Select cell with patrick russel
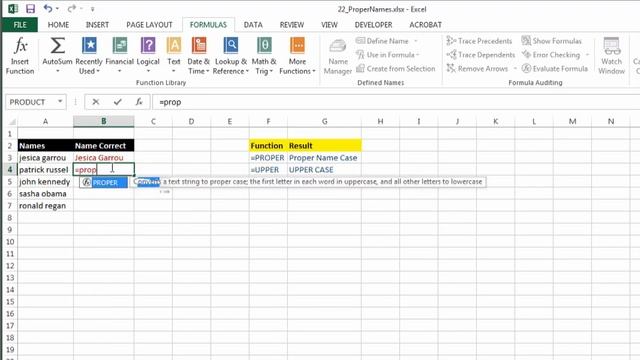 point(45,170)
